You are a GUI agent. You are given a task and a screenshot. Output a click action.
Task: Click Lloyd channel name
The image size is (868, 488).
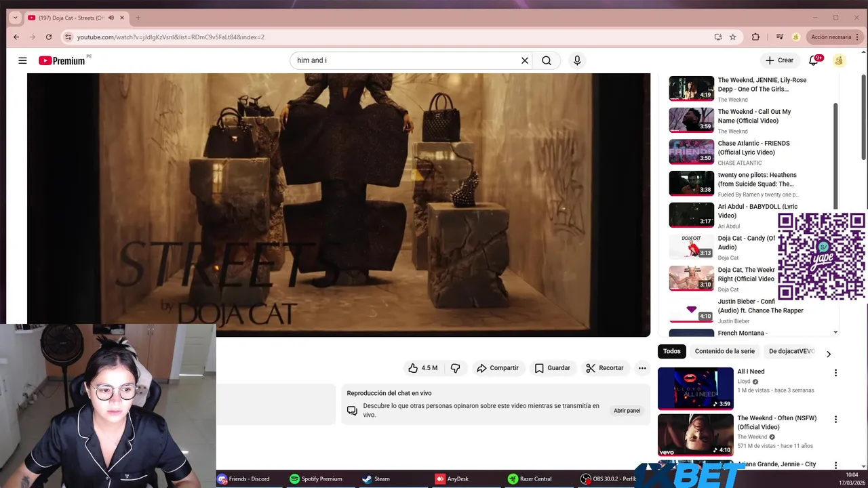(744, 382)
